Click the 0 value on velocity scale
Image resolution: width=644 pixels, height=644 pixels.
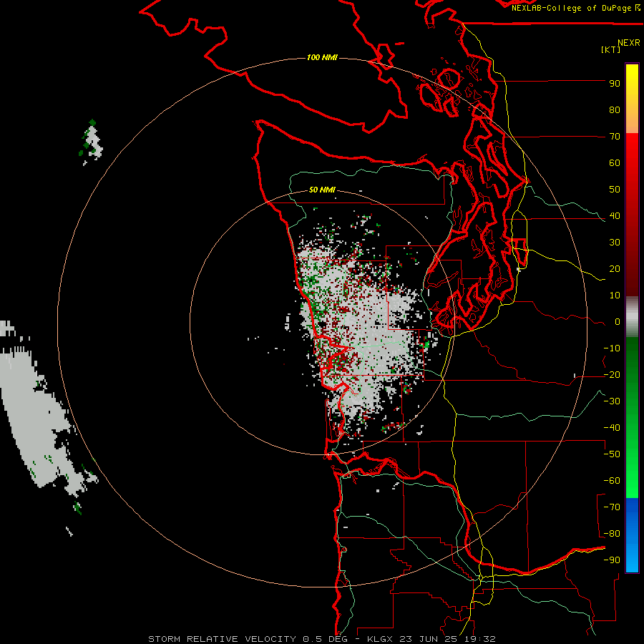coord(618,322)
